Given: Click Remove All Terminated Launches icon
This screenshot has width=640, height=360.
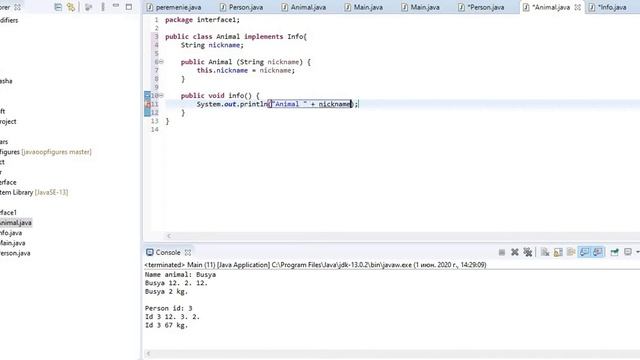Looking at the screenshot, I should (528, 252).
